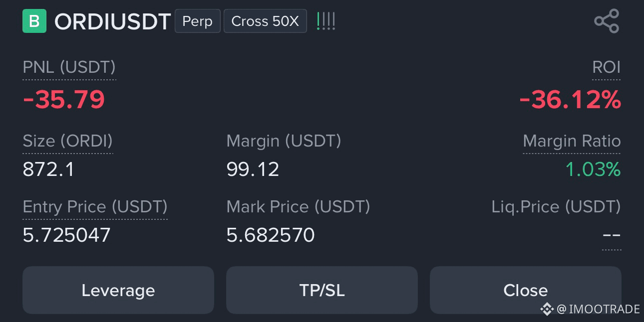Open the ORDIUSDT symbol title
Screen dimensions: 644x322
point(112,22)
